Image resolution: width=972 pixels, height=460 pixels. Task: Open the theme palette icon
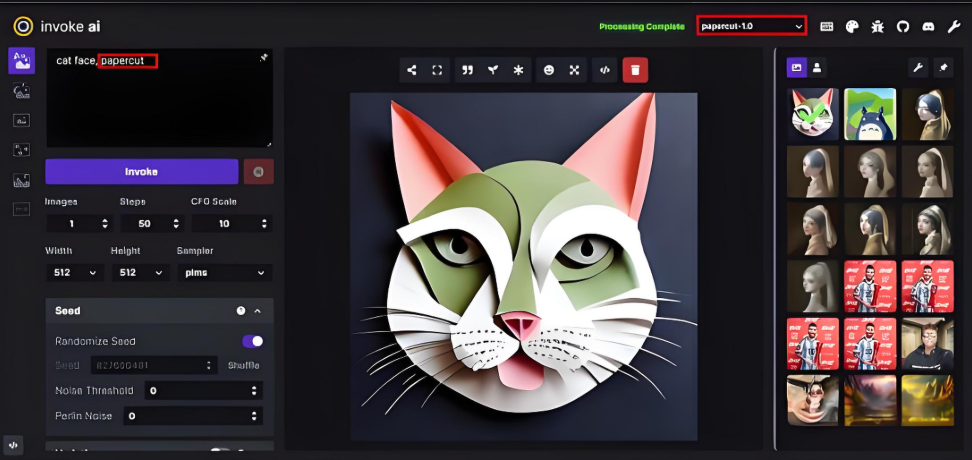click(852, 26)
